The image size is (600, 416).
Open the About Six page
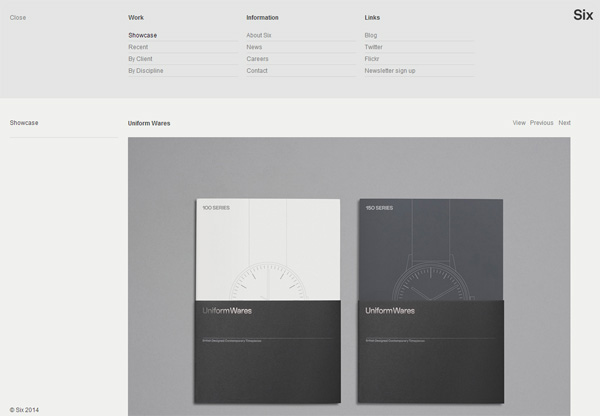tap(259, 35)
